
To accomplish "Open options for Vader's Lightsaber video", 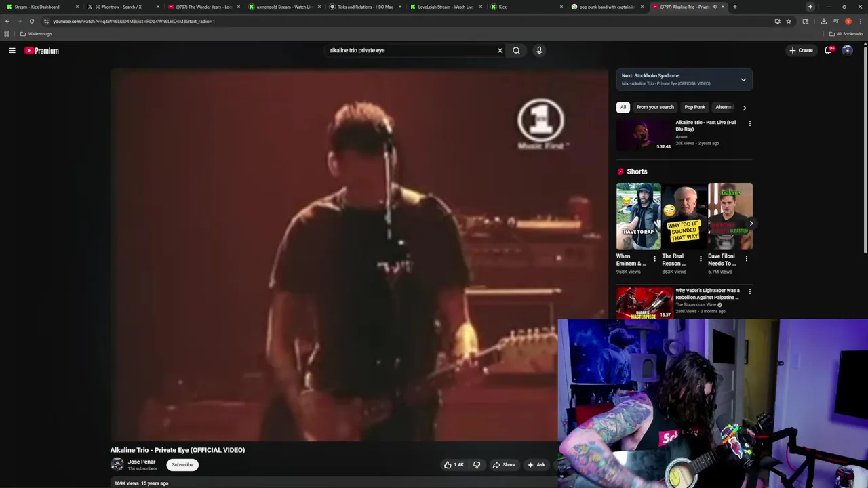I will (x=749, y=291).
